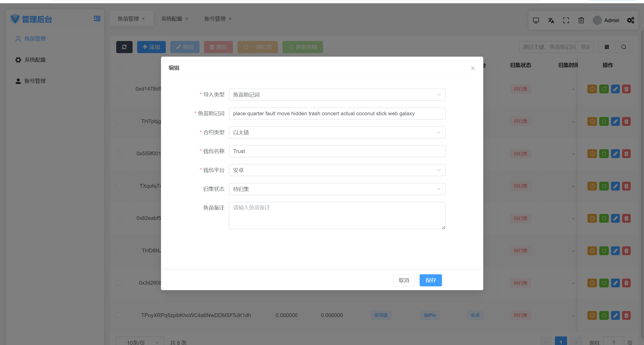Click the blue edit pencil in last row
Image resolution: width=644 pixels, height=345 pixels.
615,315
